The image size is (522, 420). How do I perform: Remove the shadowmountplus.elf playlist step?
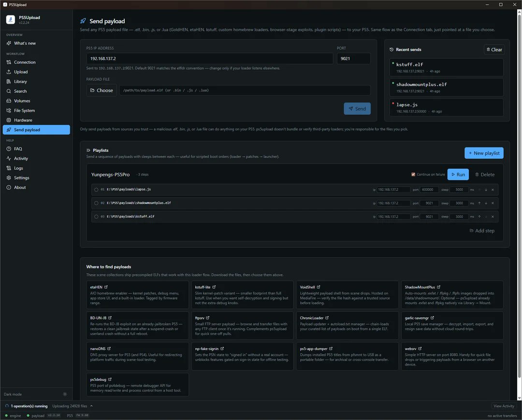point(493,203)
